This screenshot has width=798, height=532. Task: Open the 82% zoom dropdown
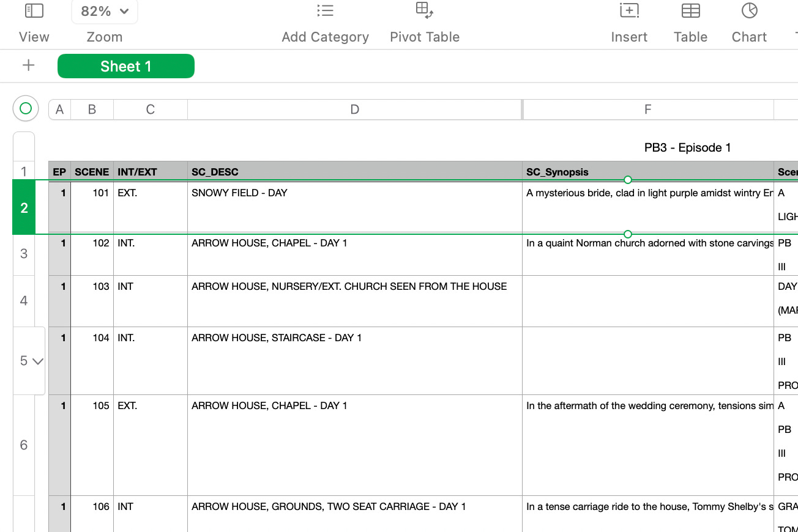click(x=105, y=11)
